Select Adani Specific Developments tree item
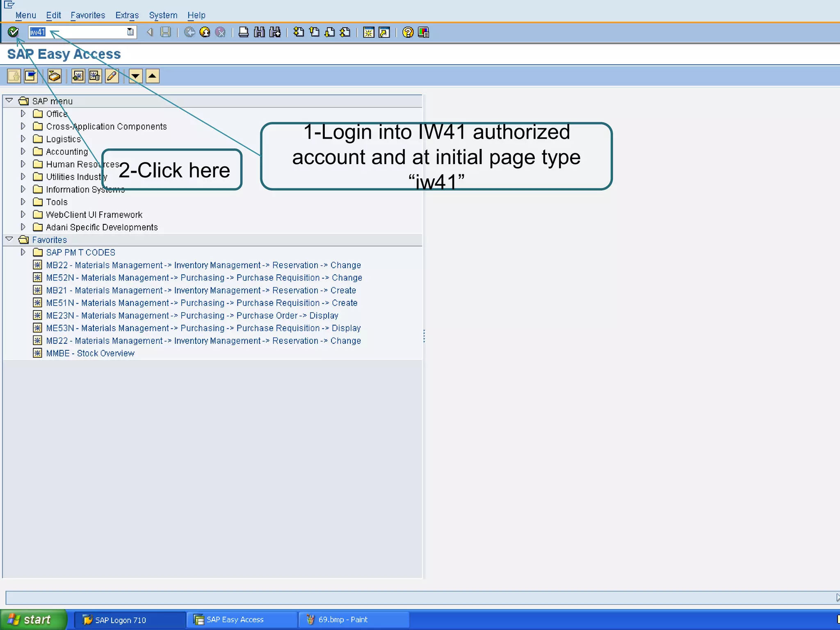 pyautogui.click(x=102, y=227)
